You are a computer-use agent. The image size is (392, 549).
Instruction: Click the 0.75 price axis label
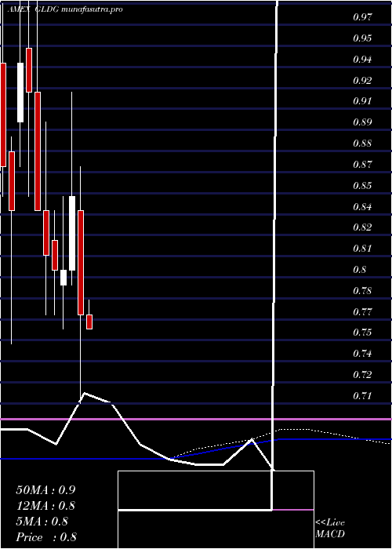click(362, 333)
